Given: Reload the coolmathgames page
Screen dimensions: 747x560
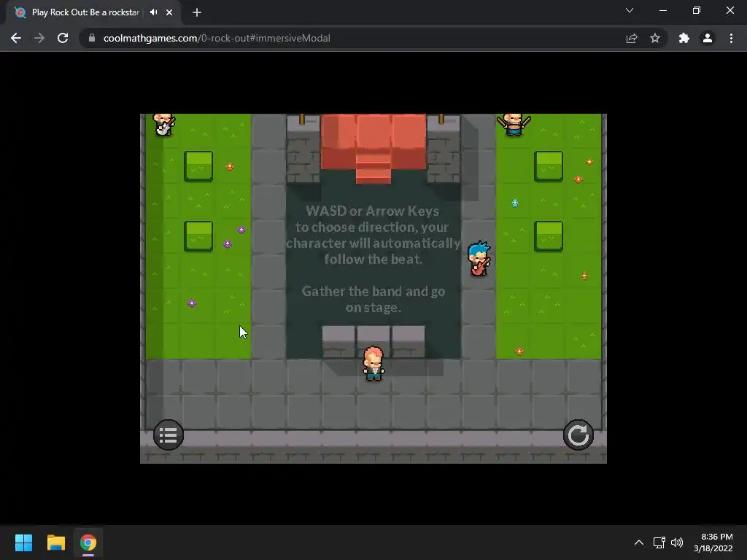Looking at the screenshot, I should click(63, 38).
